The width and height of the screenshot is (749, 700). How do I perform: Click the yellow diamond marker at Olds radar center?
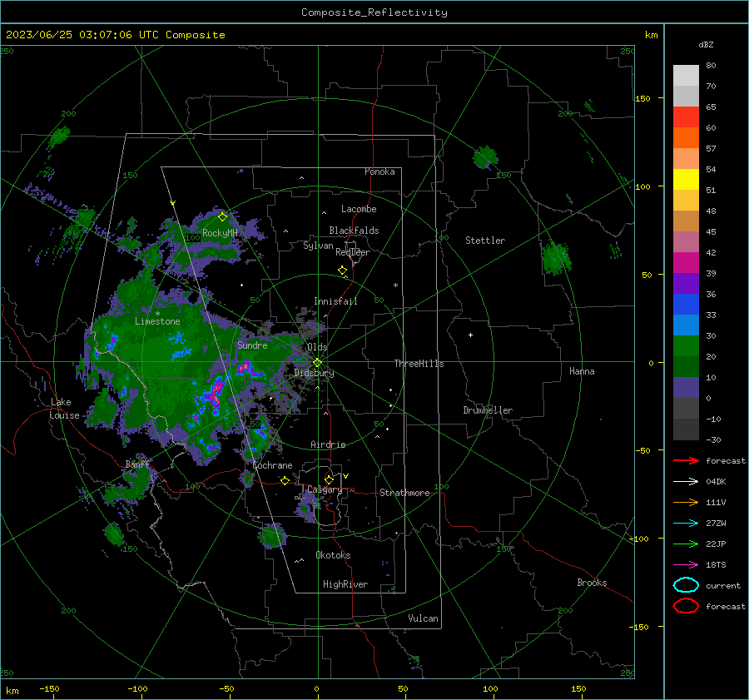(317, 363)
